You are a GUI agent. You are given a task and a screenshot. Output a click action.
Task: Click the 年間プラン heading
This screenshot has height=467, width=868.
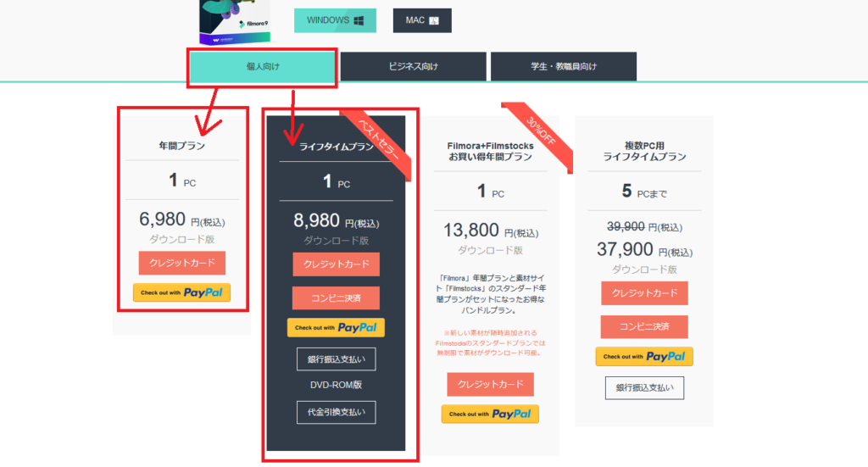(181, 146)
